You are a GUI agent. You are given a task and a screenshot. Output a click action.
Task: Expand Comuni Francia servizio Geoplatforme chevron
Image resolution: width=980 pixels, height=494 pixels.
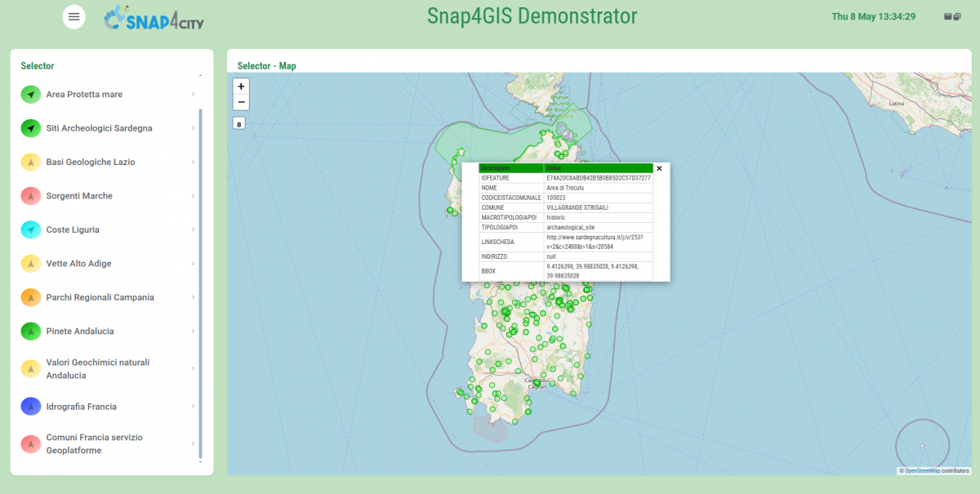(x=193, y=444)
